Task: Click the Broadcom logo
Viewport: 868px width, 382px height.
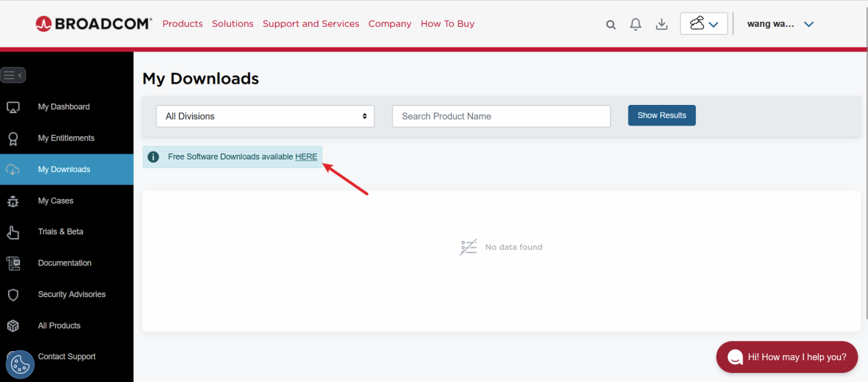Action: [x=94, y=24]
